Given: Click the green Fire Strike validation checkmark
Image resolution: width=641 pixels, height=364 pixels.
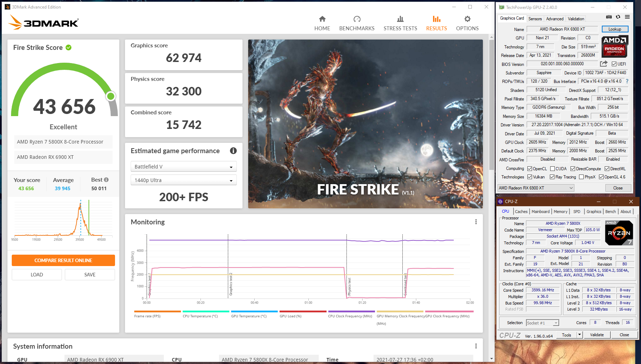Looking at the screenshot, I should [x=69, y=47].
